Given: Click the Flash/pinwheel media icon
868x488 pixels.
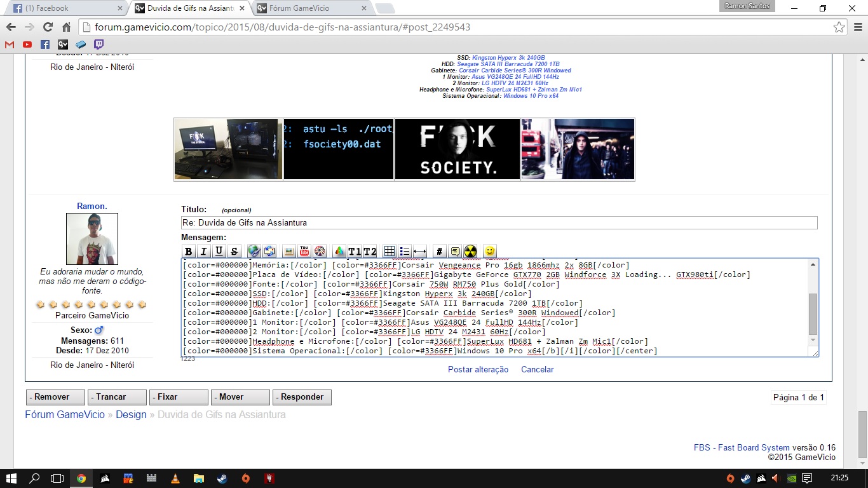Looking at the screenshot, I should tap(320, 251).
